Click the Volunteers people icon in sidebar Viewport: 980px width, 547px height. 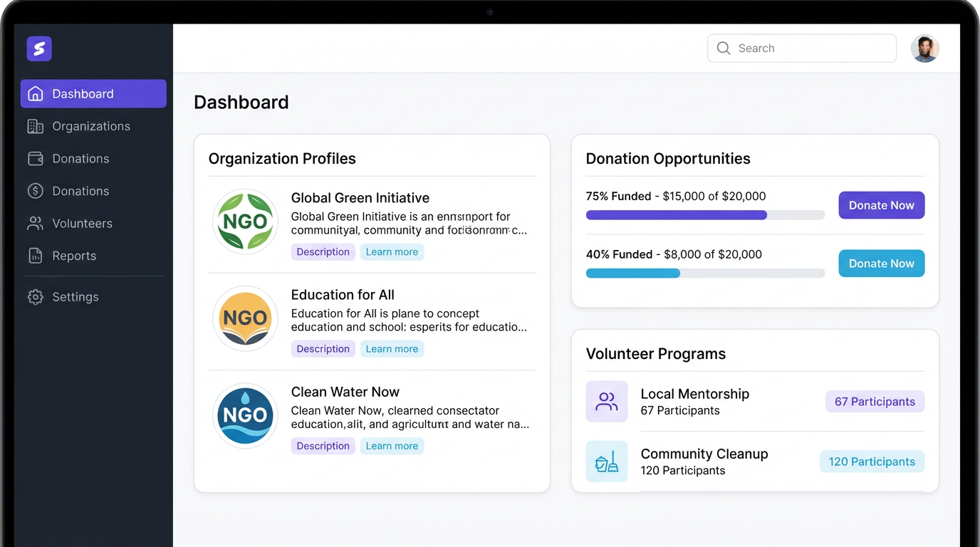(35, 224)
